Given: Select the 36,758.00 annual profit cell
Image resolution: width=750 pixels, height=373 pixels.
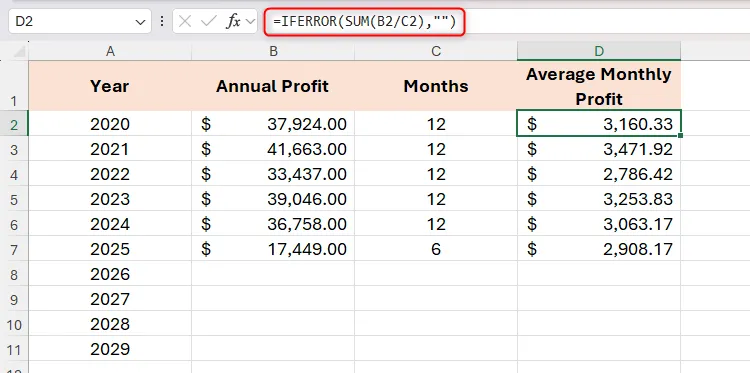Looking at the screenshot, I should coord(273,223).
